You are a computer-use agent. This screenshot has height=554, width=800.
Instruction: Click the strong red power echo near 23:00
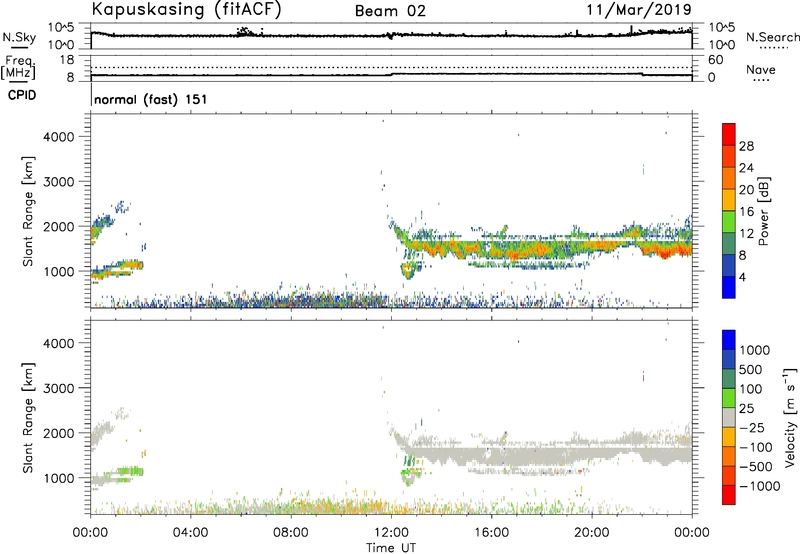click(667, 251)
